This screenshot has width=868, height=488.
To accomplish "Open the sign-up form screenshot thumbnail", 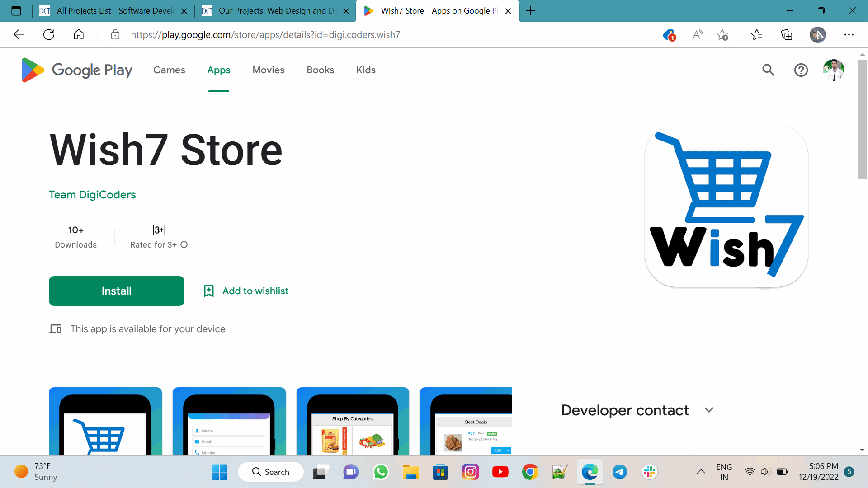I will [x=229, y=421].
